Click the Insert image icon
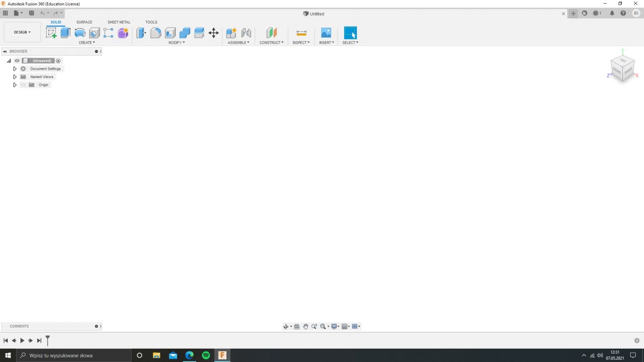644x362 pixels. (x=326, y=33)
